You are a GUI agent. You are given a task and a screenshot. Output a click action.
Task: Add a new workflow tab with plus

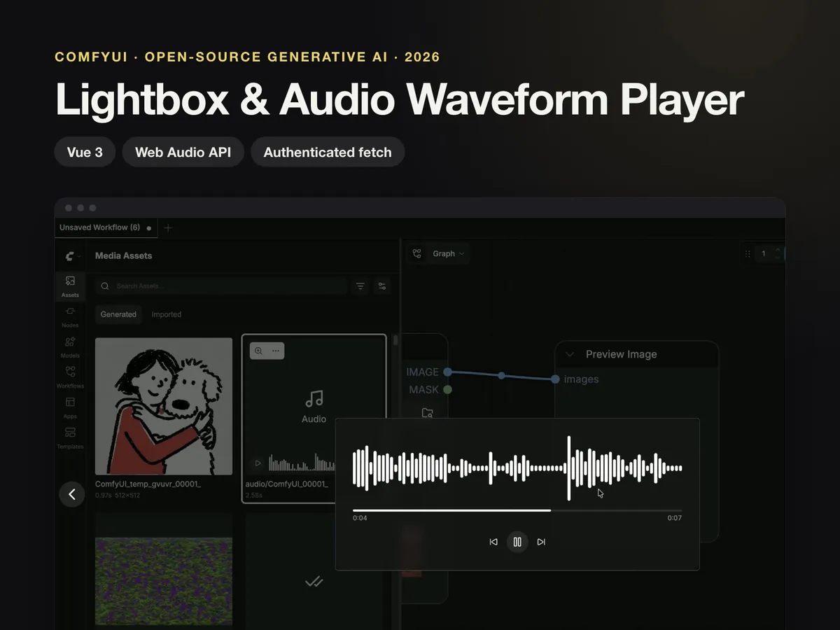[167, 227]
